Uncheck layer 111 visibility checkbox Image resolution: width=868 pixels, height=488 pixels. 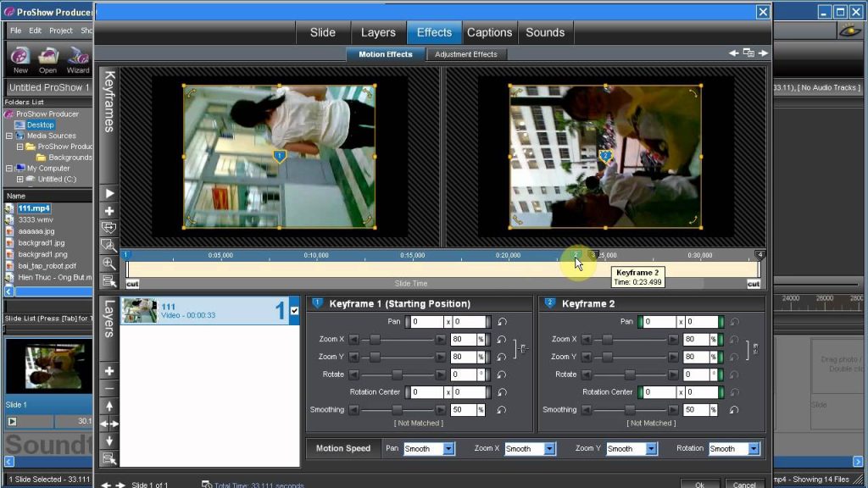(294, 312)
